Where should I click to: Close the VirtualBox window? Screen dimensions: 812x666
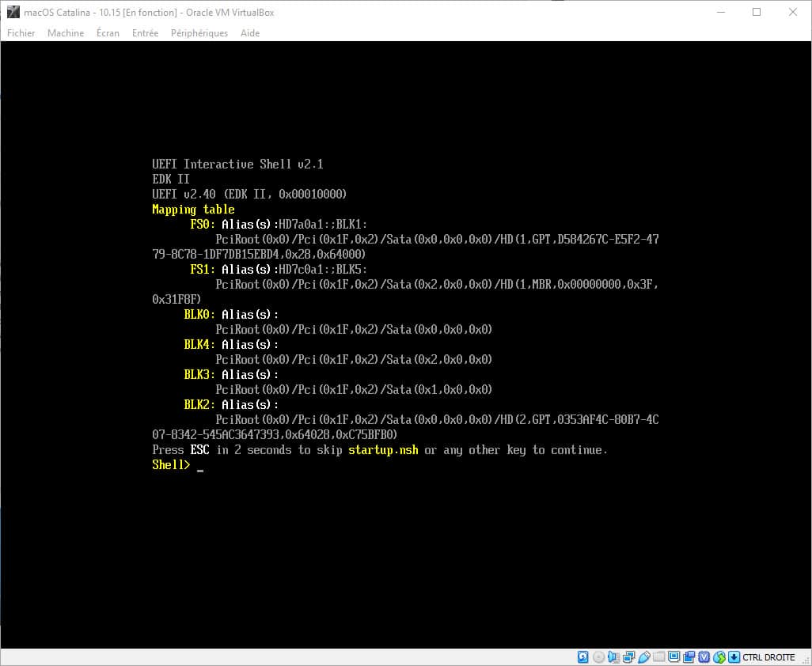(793, 12)
